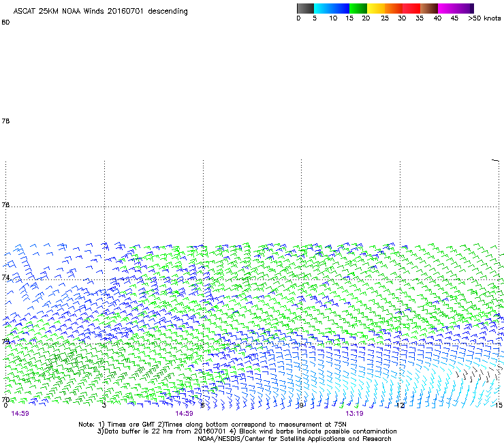Click the title 'ASCAT 25KM NOAA Winds 20160701 descending'
This screenshot has height=443, width=504.
pos(100,12)
